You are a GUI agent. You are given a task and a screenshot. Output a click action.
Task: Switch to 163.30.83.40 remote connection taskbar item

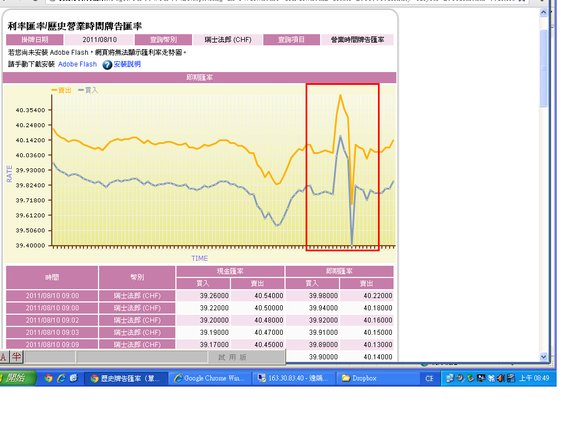point(294,378)
